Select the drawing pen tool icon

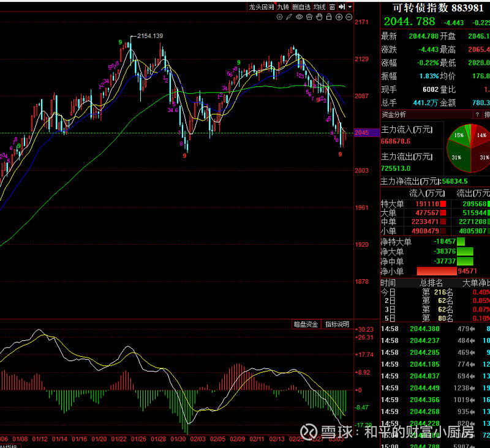click(288, 17)
